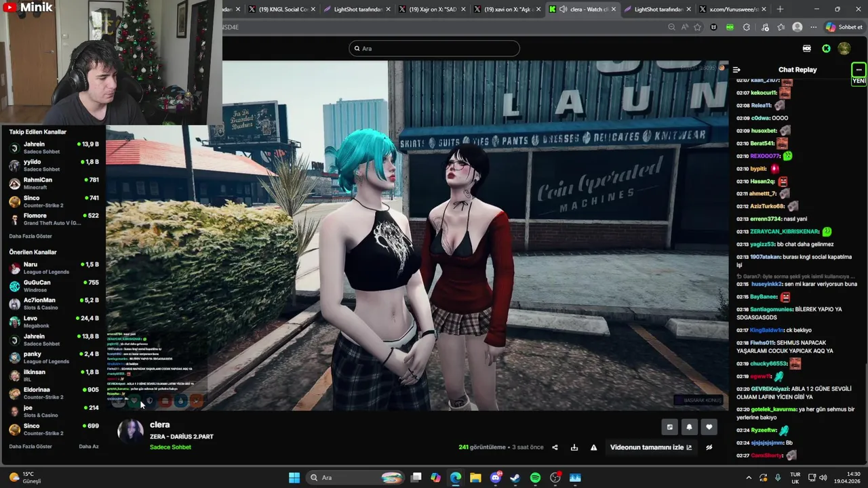Open the chat three-dots options menu

pos(859,70)
